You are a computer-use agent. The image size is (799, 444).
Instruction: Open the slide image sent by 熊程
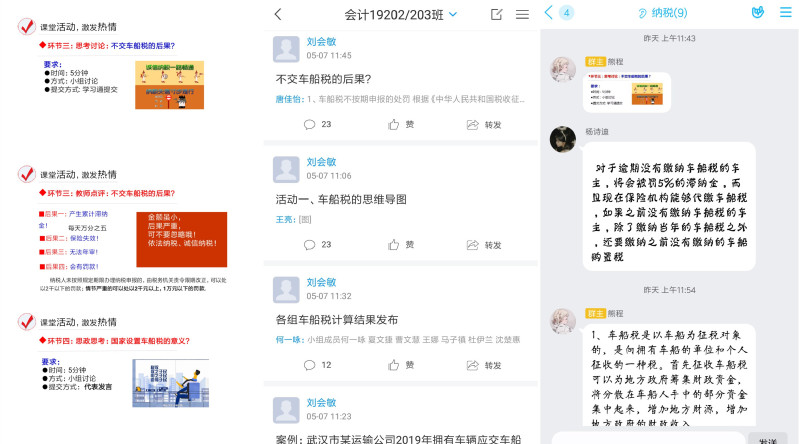627,90
